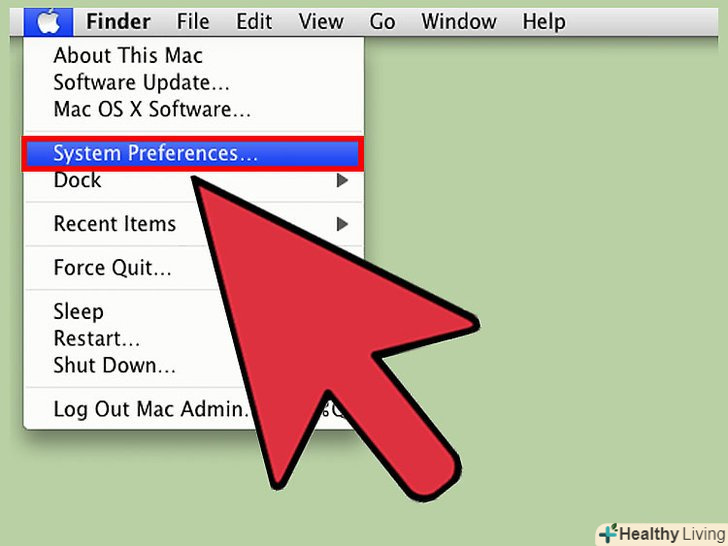This screenshot has height=546, width=728.
Task: Click Log Out Mac Admin… item
Action: coord(151,410)
